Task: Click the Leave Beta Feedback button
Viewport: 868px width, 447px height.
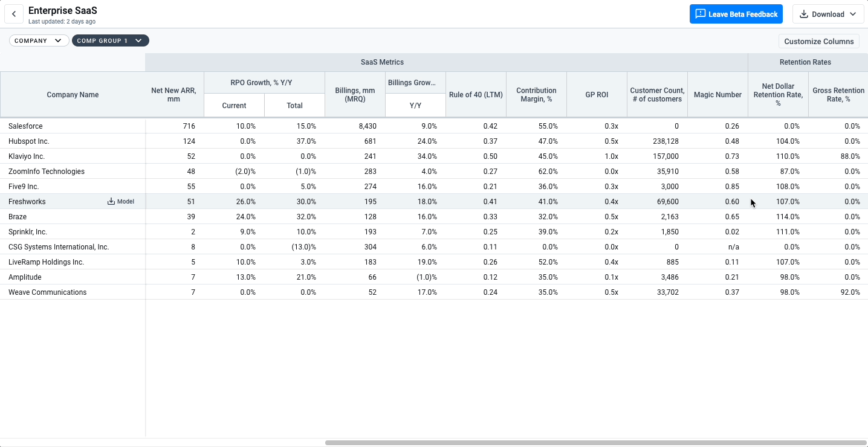Action: pyautogui.click(x=736, y=14)
